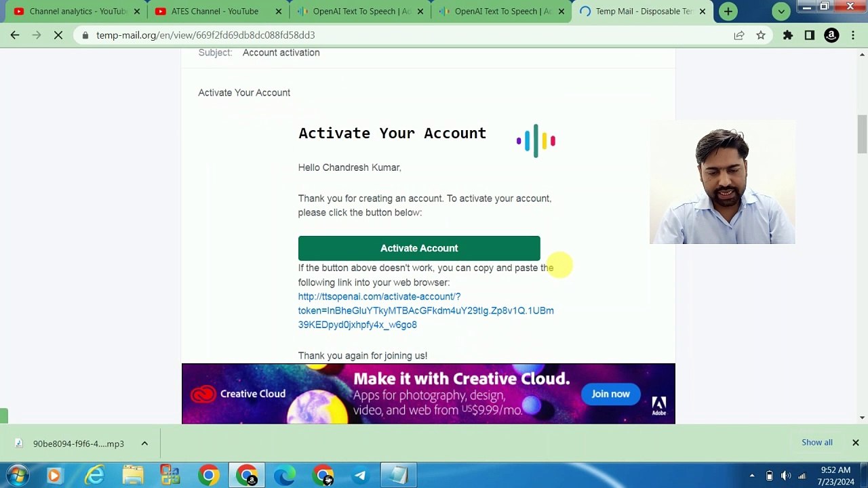Switch to ATES Channel YouTube tab

[x=214, y=11]
